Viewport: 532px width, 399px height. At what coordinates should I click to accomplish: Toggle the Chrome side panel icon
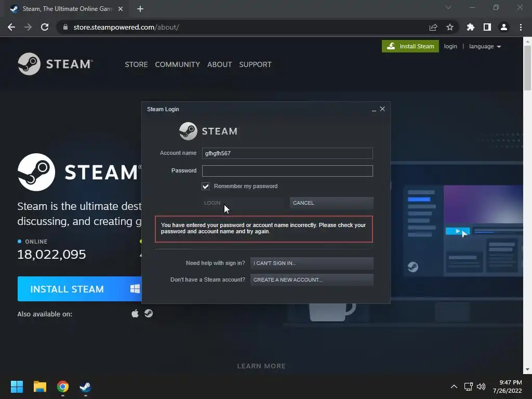pos(487,27)
